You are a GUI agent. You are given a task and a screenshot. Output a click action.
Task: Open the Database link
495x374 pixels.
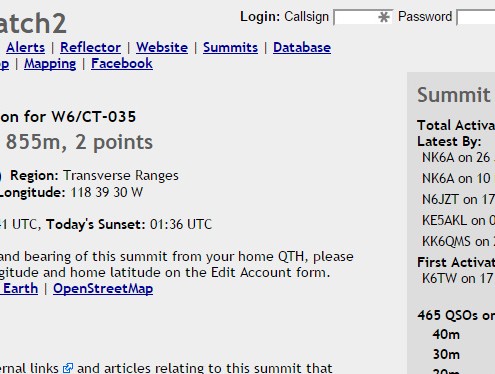point(302,47)
